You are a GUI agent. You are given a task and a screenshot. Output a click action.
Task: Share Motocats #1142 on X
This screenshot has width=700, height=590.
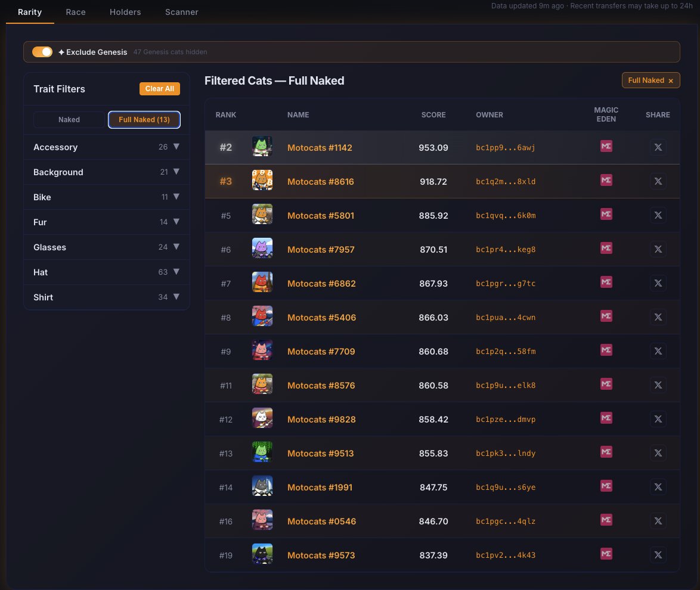coord(658,147)
